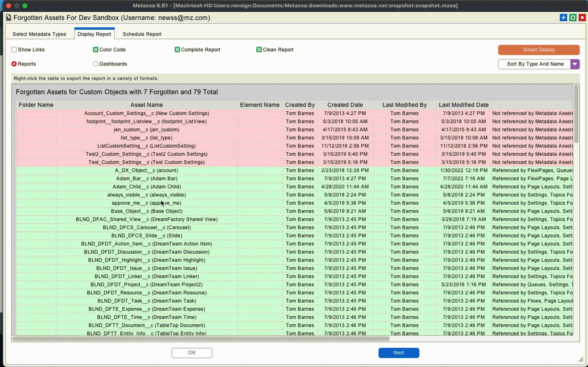Toggle the Complete Report checkbox
Viewport: 588px width, 367px height.
(177, 50)
